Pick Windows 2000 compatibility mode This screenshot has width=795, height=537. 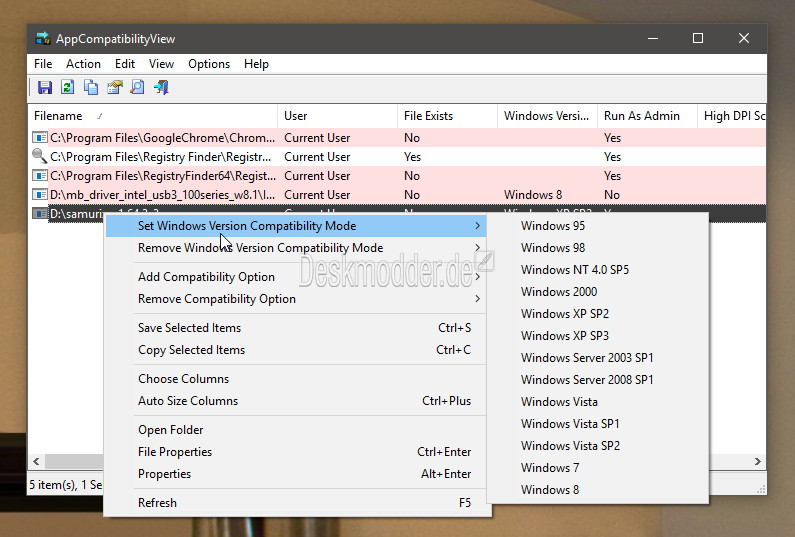pyautogui.click(x=597, y=292)
